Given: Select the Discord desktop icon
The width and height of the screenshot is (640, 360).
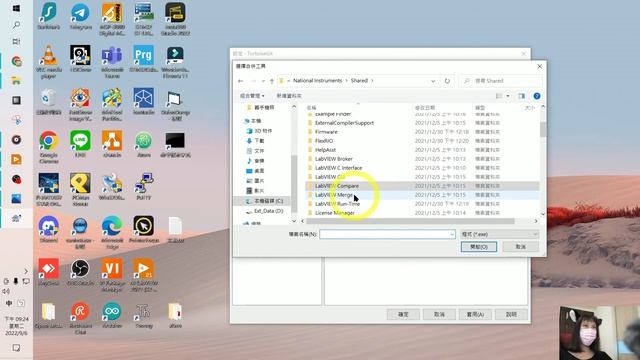Looking at the screenshot, I should click(x=49, y=229).
